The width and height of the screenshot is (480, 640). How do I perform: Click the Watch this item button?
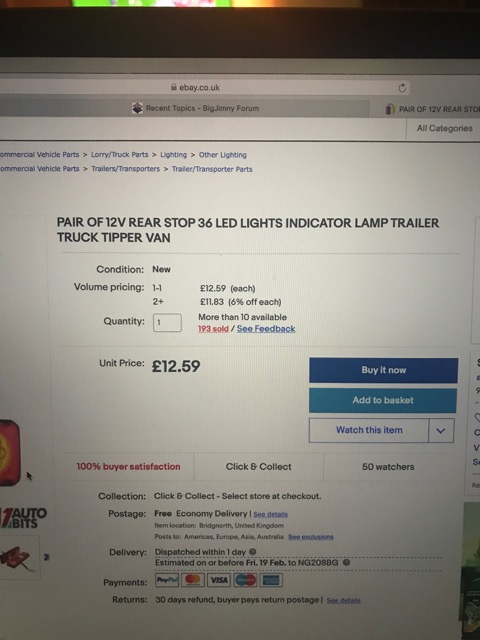369,430
